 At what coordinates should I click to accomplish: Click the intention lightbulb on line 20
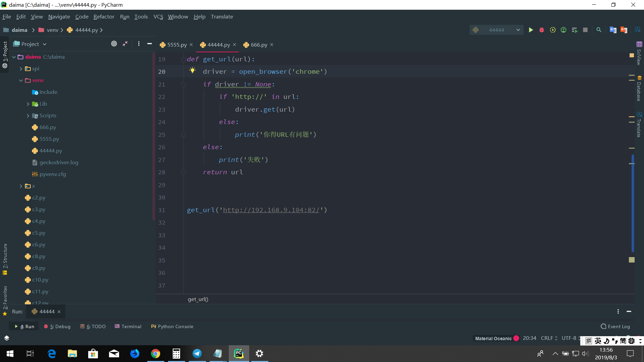click(193, 70)
